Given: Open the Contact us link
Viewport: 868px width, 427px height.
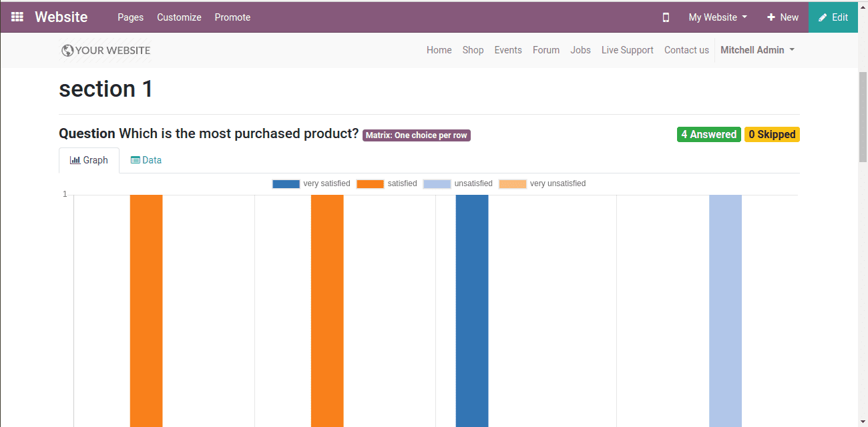Looking at the screenshot, I should point(686,50).
